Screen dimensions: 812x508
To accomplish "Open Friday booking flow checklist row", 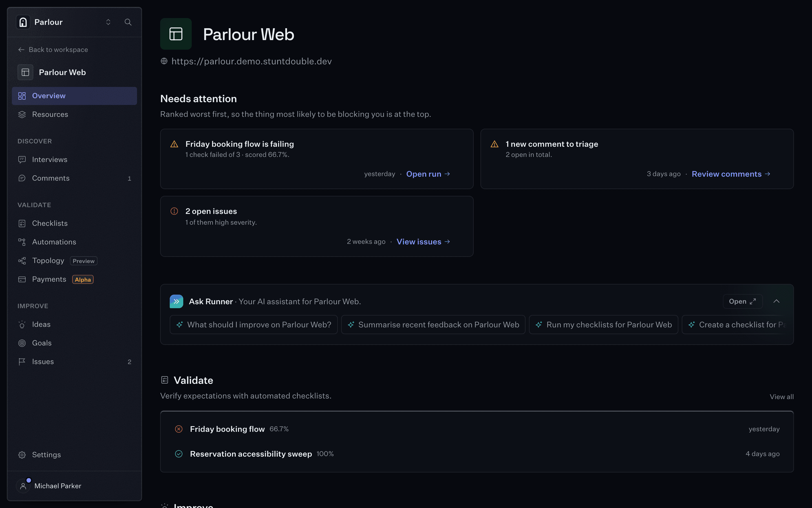I will pyautogui.click(x=477, y=429).
